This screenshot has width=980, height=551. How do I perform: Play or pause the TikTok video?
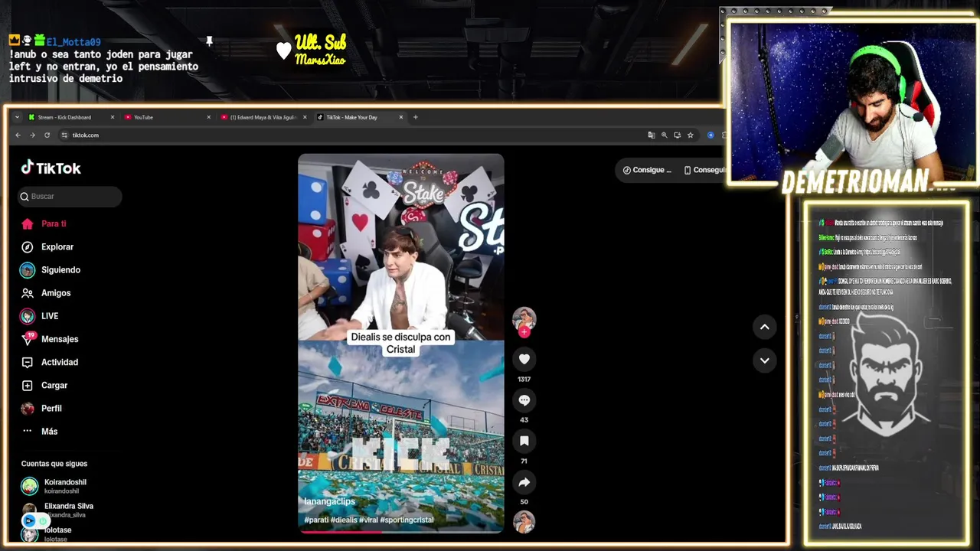401,343
